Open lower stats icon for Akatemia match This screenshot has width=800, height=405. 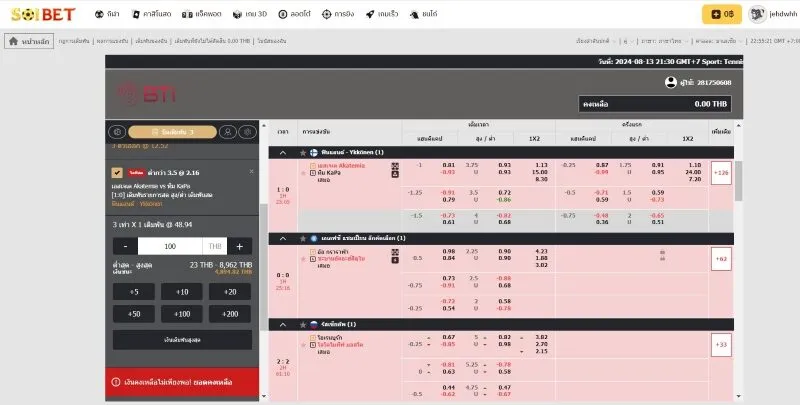[395, 174]
